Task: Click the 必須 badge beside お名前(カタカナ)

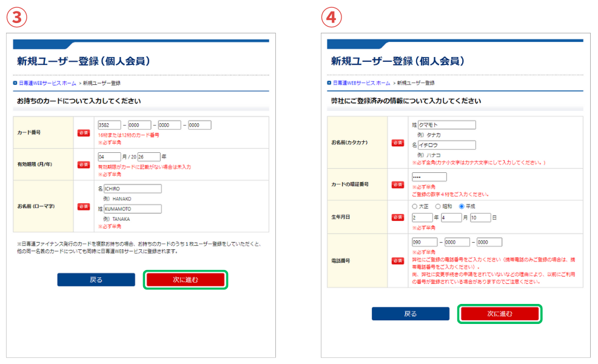Action: (x=398, y=143)
